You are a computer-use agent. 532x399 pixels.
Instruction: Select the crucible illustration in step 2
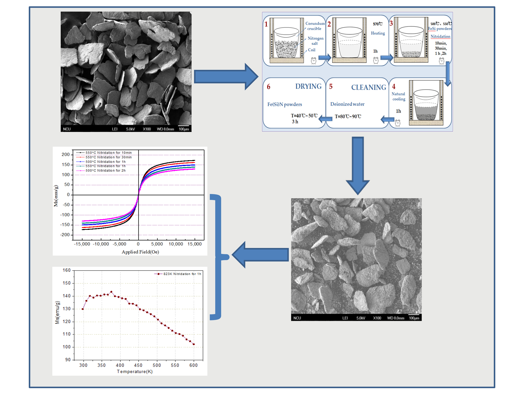pyautogui.click(x=349, y=40)
